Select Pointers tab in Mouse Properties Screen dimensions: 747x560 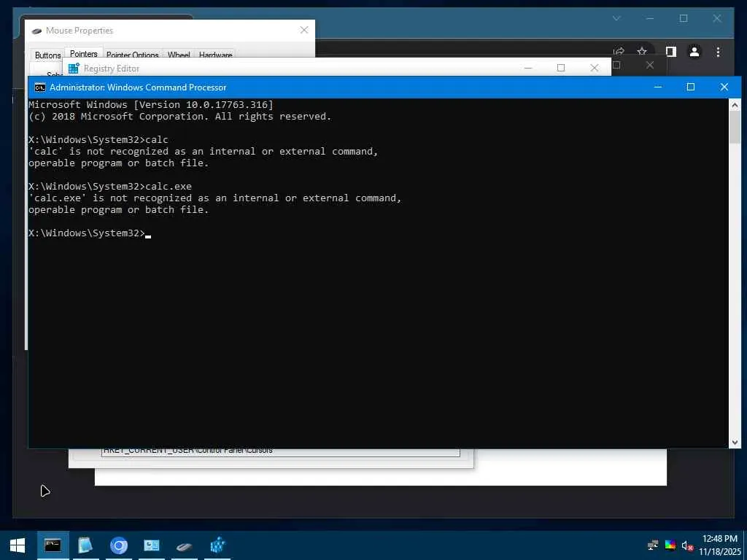coord(83,54)
